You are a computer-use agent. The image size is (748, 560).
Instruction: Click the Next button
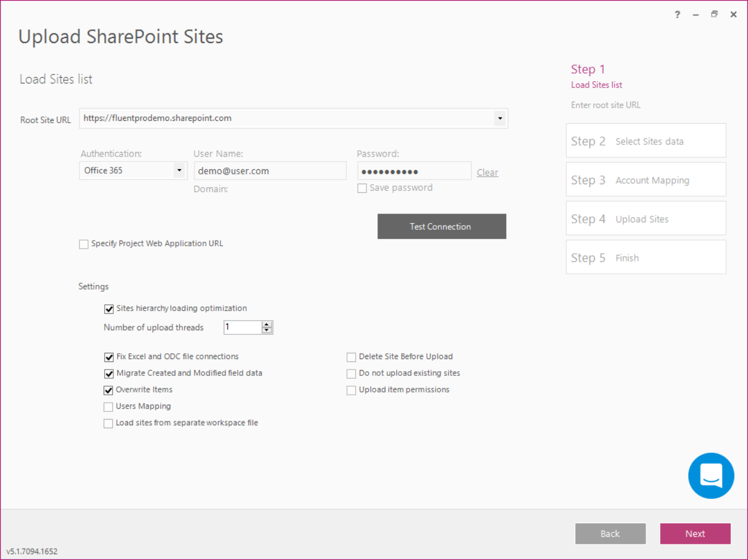pyautogui.click(x=695, y=534)
